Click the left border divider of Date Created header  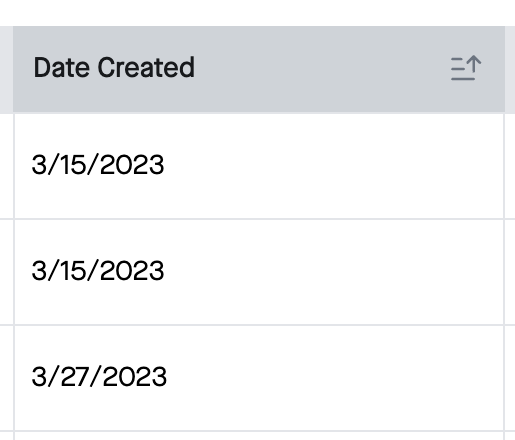click(x=13, y=69)
